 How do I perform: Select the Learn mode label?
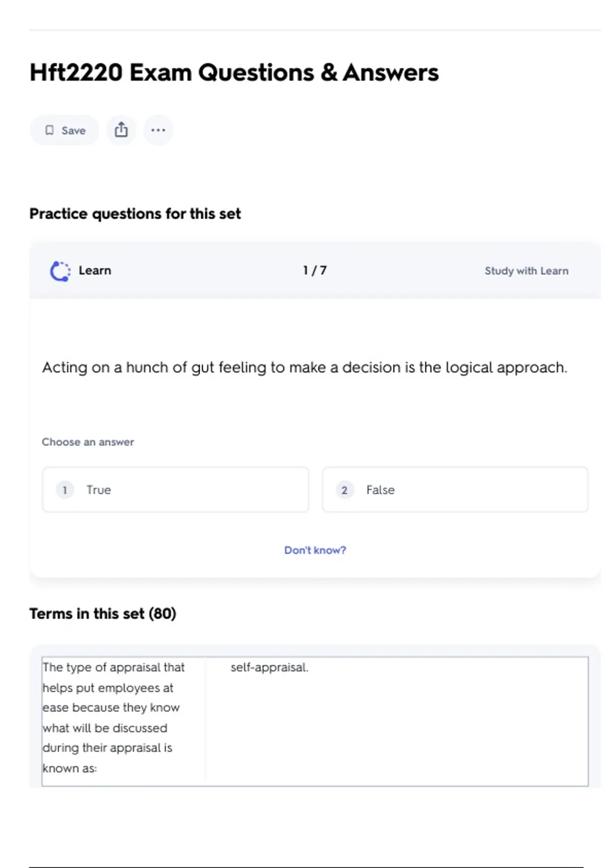(95, 271)
